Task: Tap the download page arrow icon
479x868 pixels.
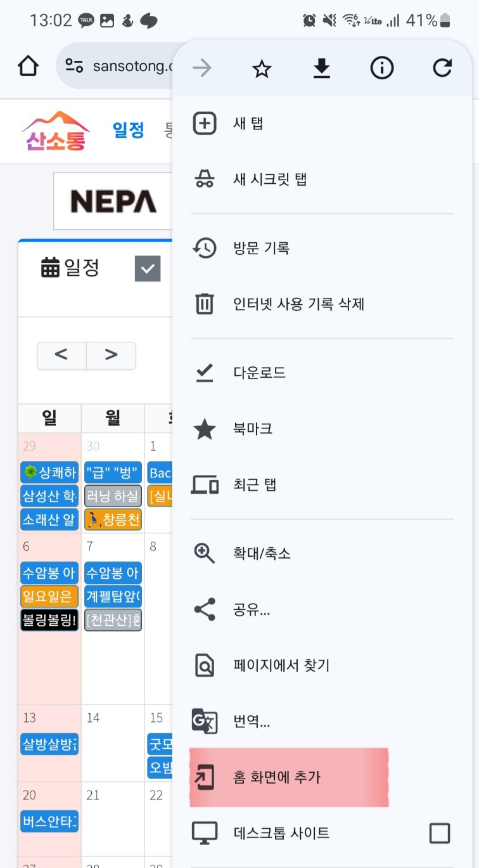Action: tap(322, 68)
